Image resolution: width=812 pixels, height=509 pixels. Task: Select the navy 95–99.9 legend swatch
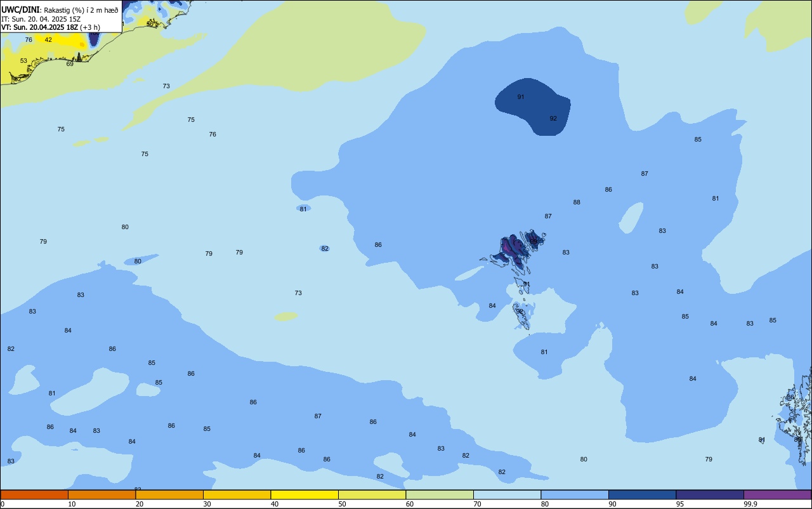point(710,494)
